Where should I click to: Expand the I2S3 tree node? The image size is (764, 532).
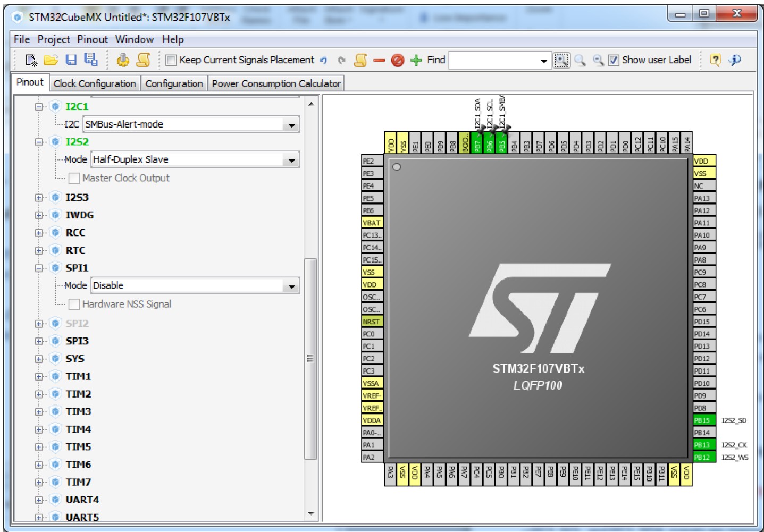pyautogui.click(x=39, y=197)
